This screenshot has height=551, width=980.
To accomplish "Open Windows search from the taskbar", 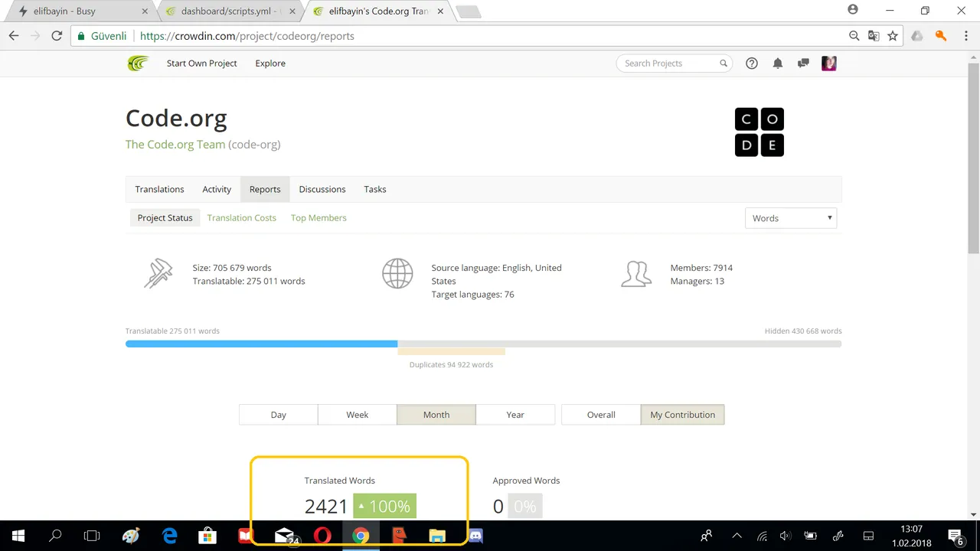I will (55, 536).
